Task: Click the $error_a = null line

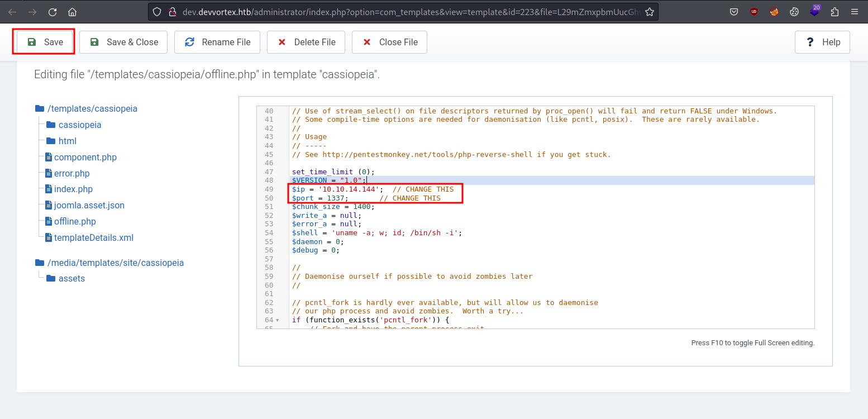Action: click(326, 224)
